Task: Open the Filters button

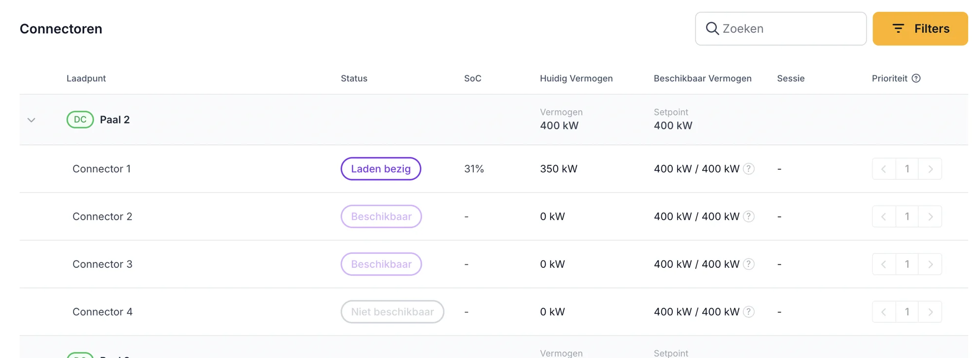Action: click(920, 28)
